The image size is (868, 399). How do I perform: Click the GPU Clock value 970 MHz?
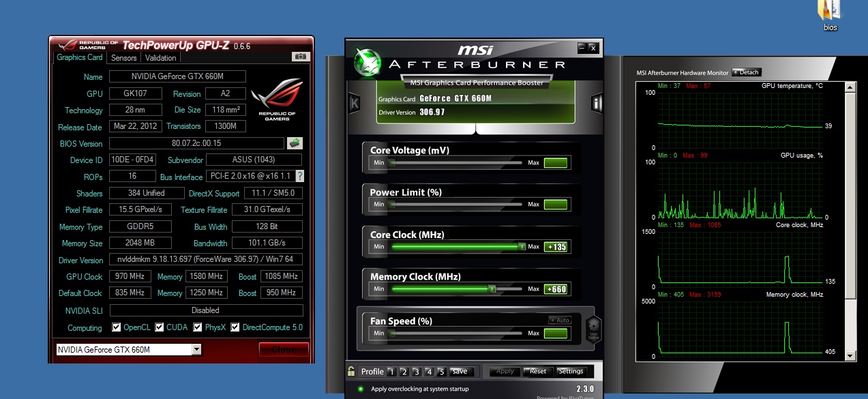130,276
